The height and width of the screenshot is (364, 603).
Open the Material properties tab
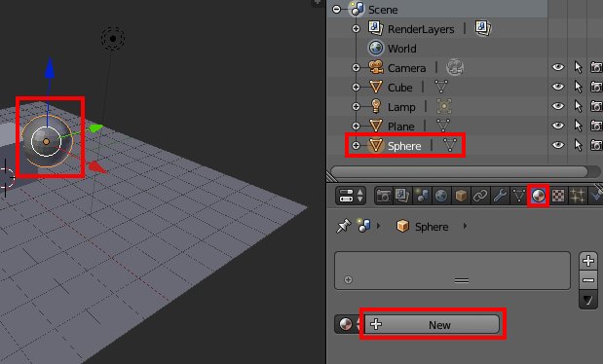click(x=539, y=196)
